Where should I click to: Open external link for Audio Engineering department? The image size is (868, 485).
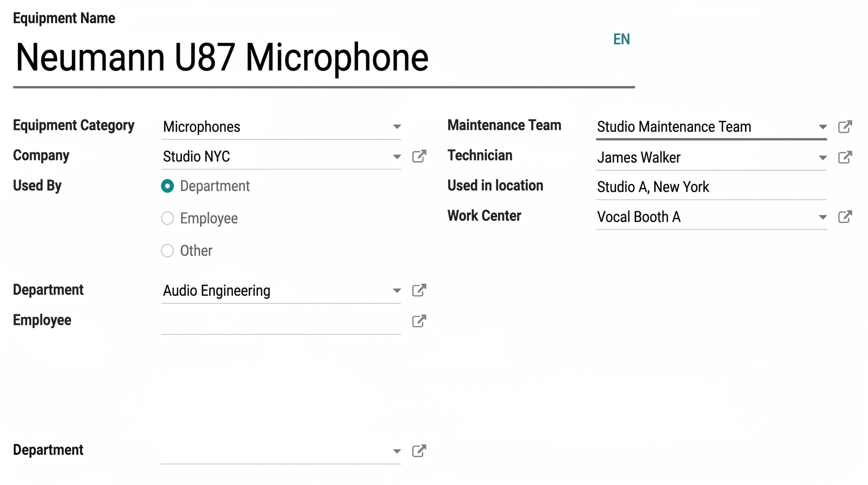click(x=419, y=290)
